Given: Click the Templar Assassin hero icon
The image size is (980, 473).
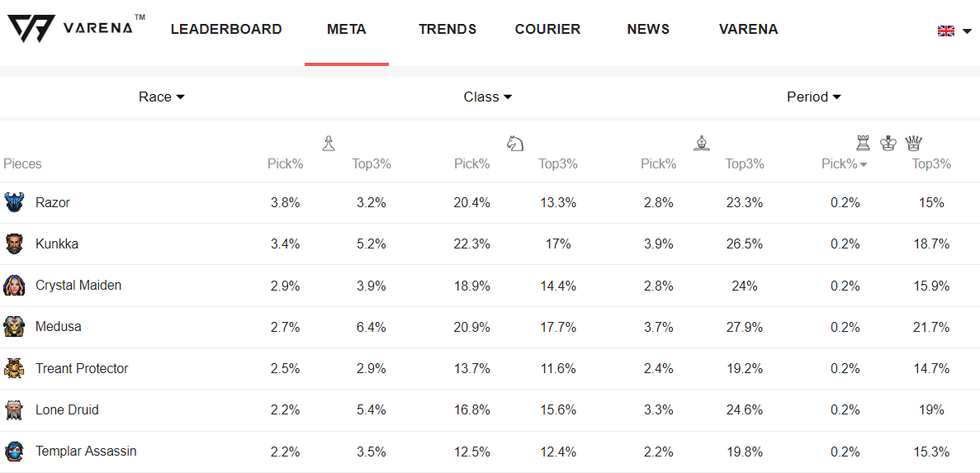Looking at the screenshot, I should click(15, 452).
